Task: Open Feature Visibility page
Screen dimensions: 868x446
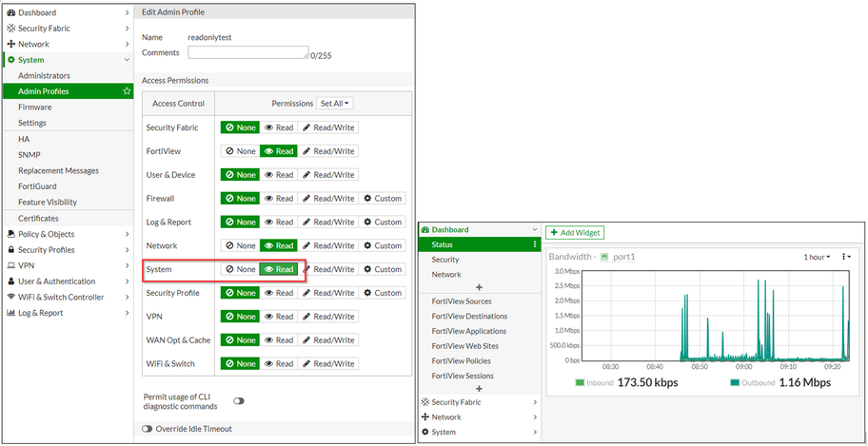Action: 48,203
